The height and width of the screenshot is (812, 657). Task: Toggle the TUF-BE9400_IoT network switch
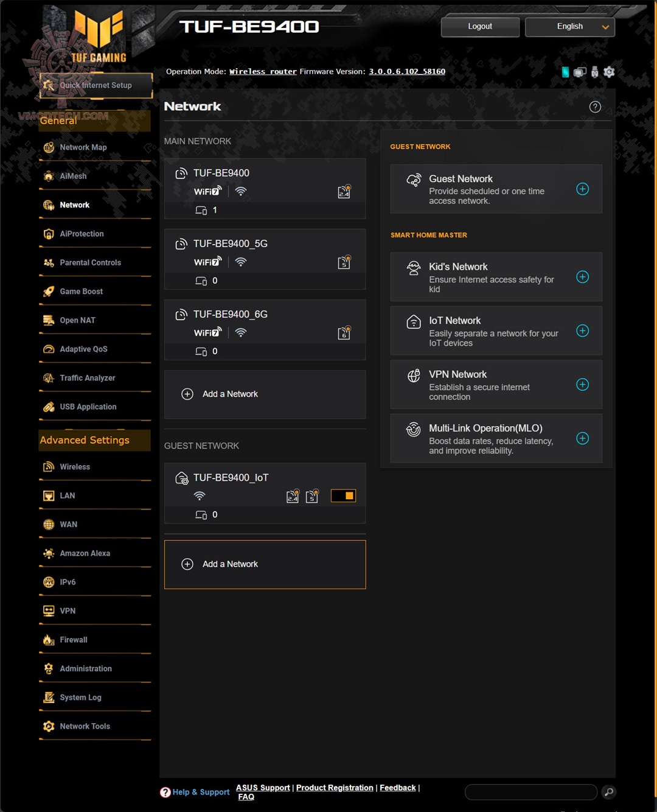(343, 495)
